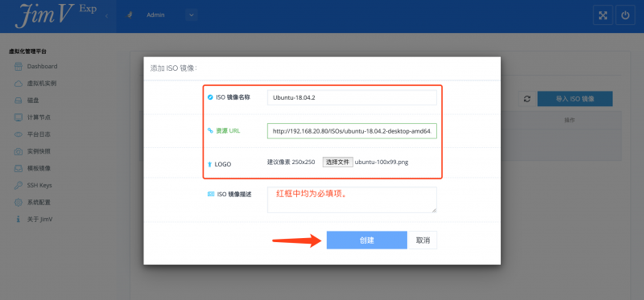The image size is (644, 300).
Task: Click the power logout icon
Action: tap(625, 15)
